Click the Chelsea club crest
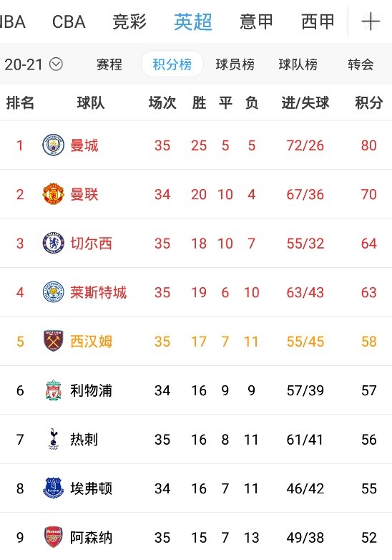This screenshot has height=560, width=392. [53, 243]
